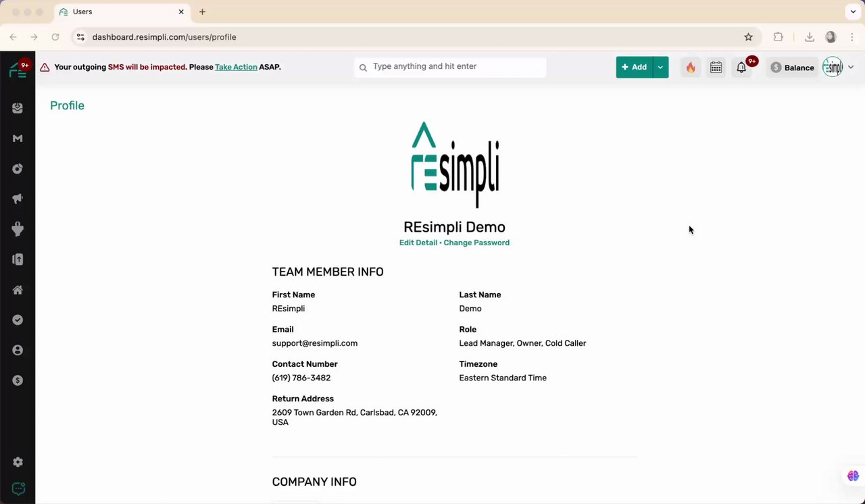Click the search magnifier icon

(363, 68)
